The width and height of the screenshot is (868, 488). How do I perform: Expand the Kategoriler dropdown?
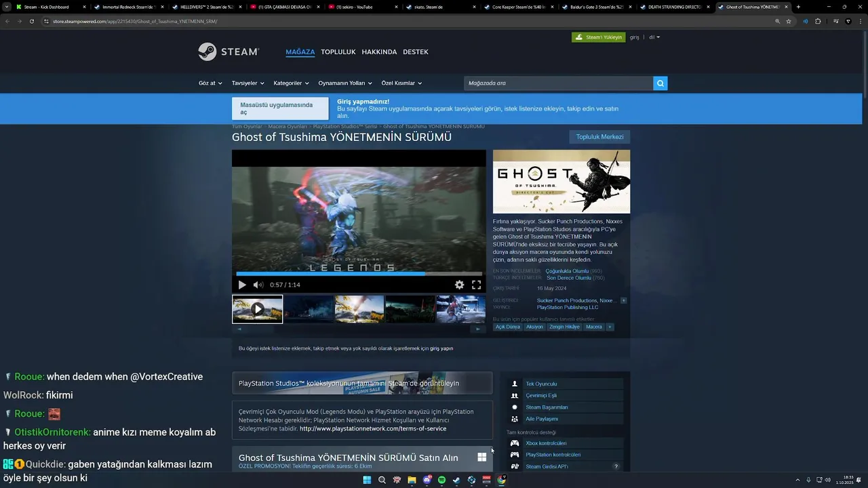pos(291,83)
